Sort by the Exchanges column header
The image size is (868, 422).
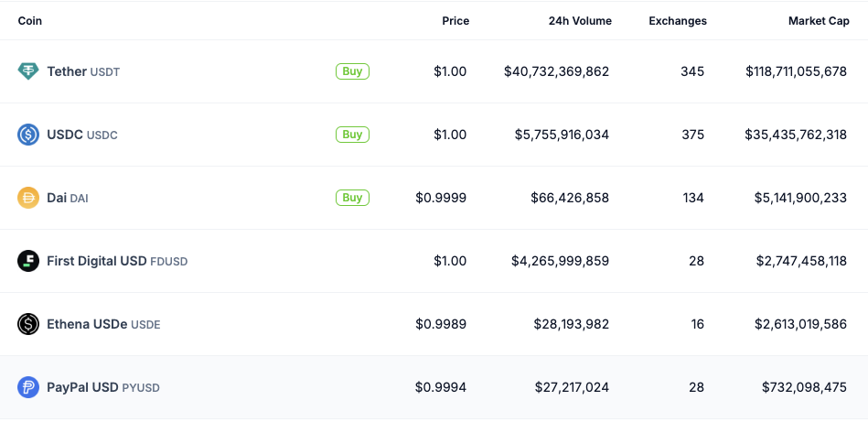[x=677, y=21]
